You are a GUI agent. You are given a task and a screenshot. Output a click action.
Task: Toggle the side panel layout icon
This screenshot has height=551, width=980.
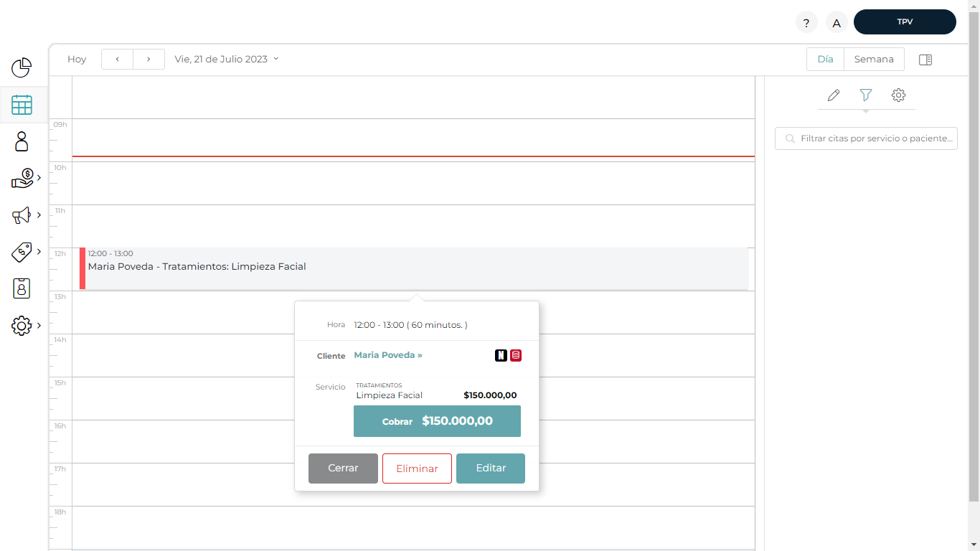(x=925, y=60)
